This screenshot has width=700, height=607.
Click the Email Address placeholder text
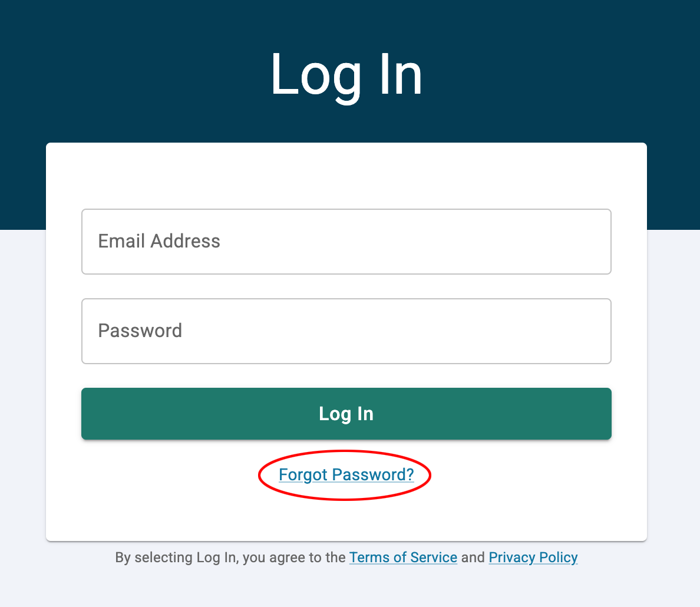coord(159,241)
